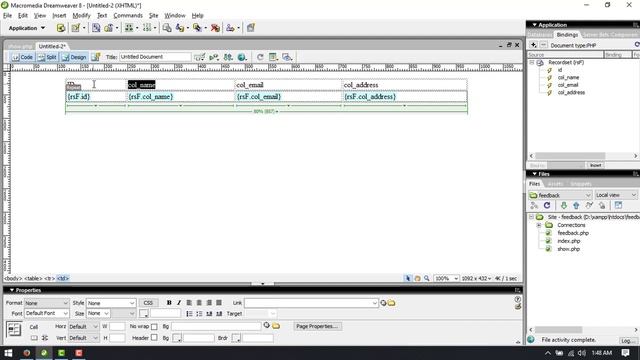Expand the Connections folder
Screen dimensions: 640x360
[x=539, y=225]
